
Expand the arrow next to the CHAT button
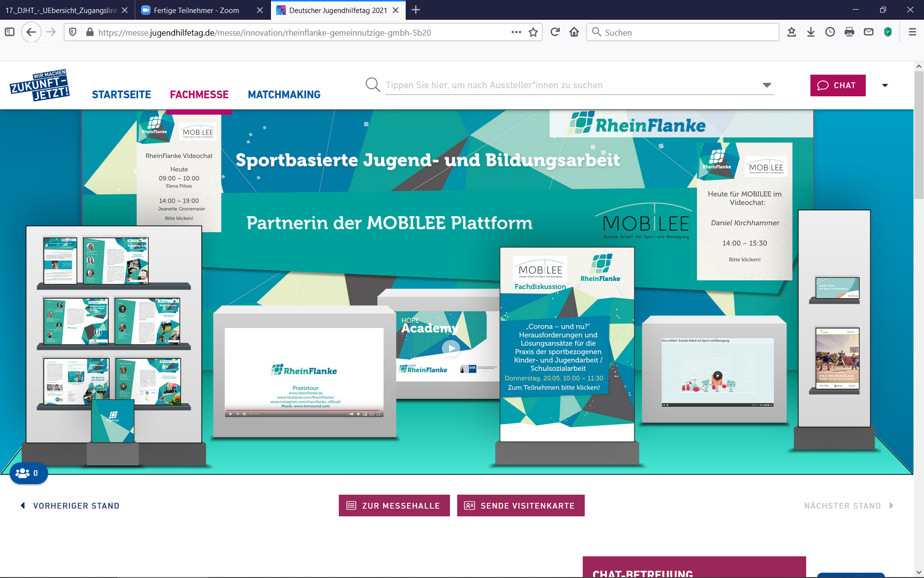point(885,85)
